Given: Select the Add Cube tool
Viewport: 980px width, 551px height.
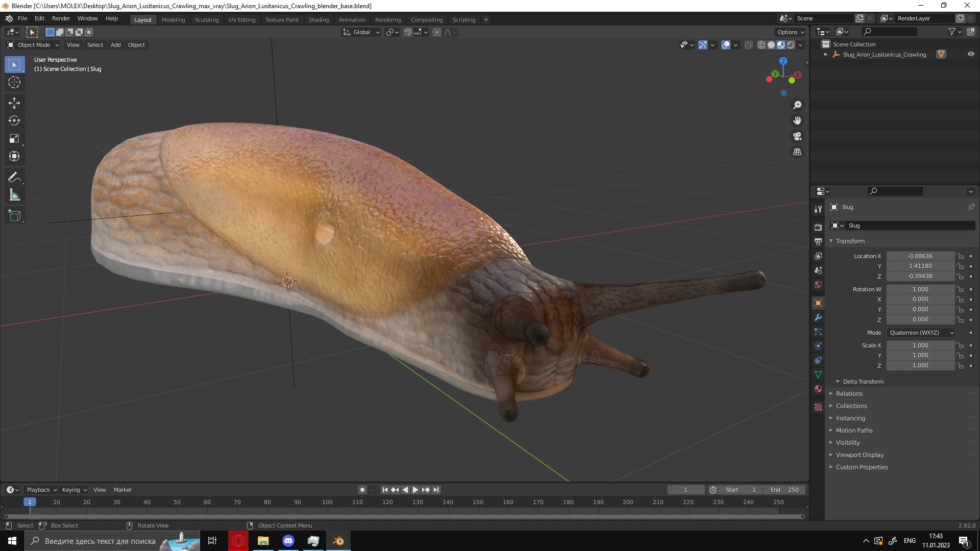Looking at the screenshot, I should tap(14, 216).
